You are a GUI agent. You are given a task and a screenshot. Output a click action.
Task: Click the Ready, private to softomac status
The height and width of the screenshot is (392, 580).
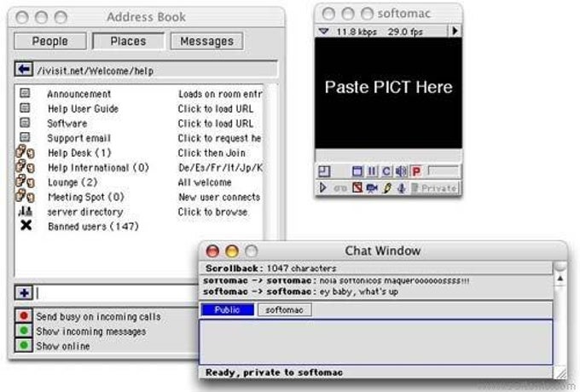coord(274,372)
